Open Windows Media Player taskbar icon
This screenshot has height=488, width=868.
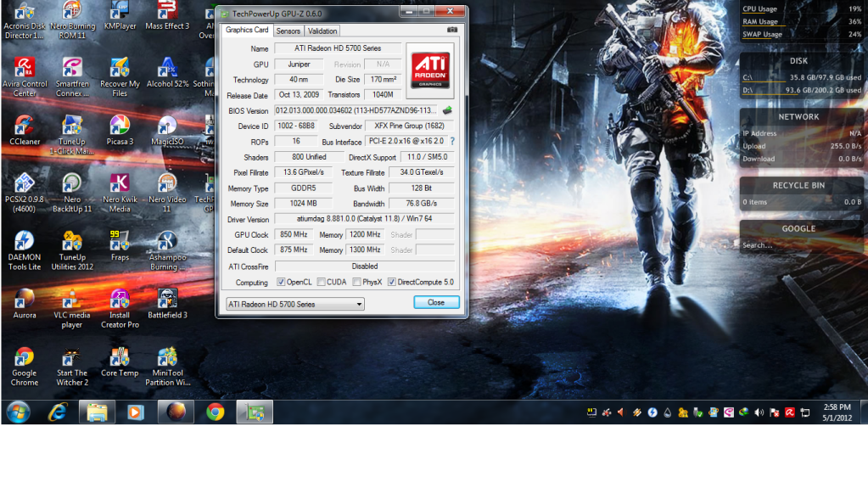click(136, 412)
